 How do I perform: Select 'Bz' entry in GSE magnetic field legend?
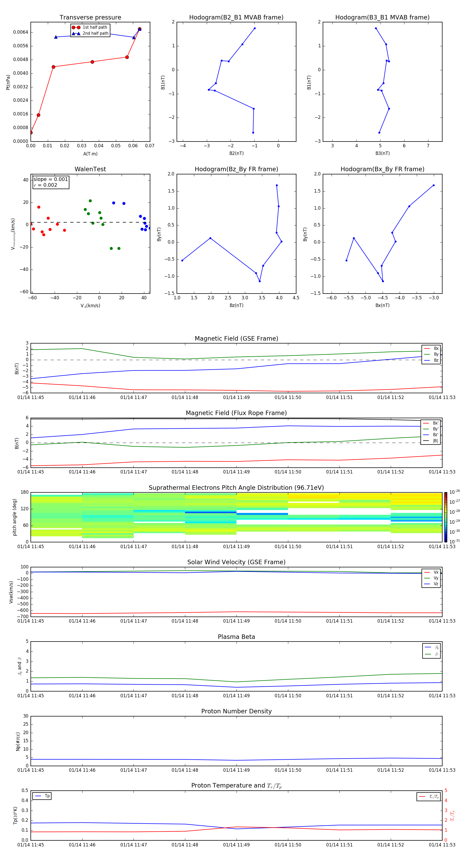[431, 361]
